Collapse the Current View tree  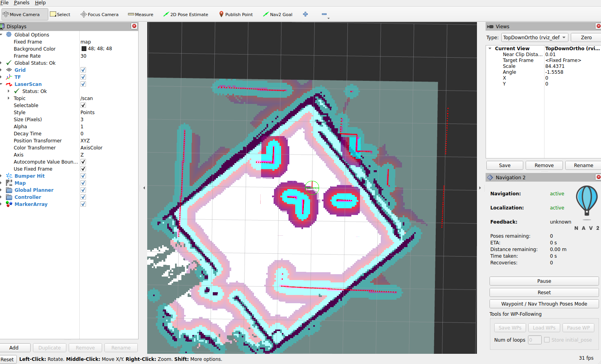tap(490, 48)
